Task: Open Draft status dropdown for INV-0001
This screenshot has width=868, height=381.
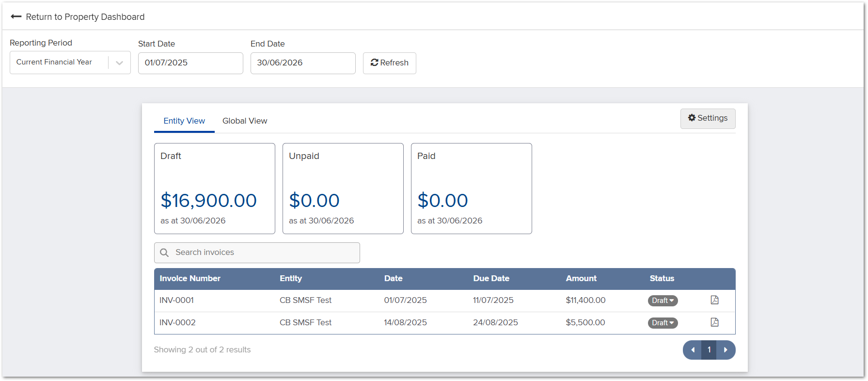Action: 663,301
